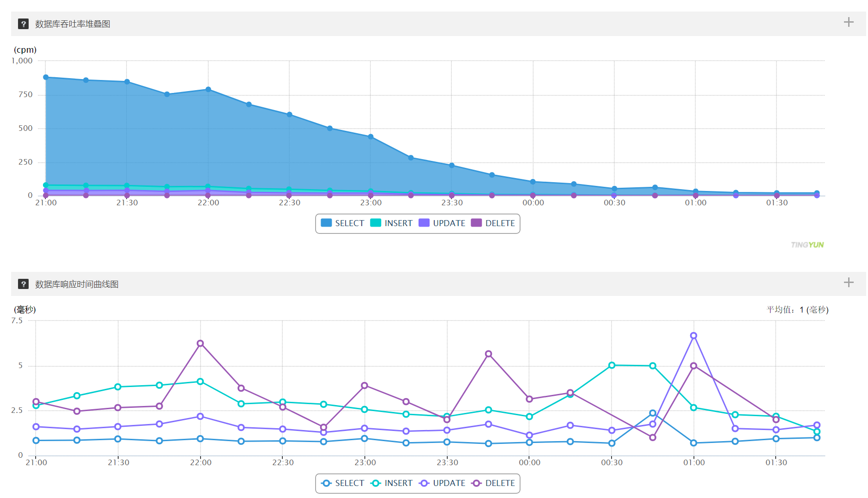868x498 pixels.
Task: Click the TINGYUN watermark logo
Action: 807,245
